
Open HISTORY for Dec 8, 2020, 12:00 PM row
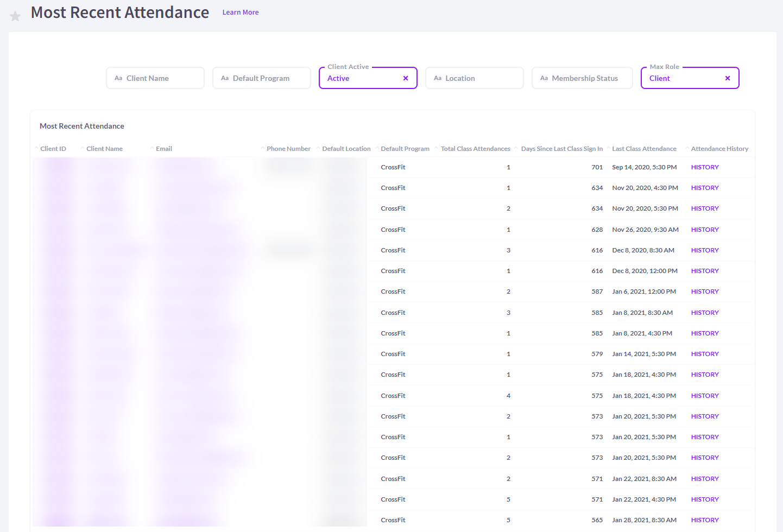tap(705, 271)
